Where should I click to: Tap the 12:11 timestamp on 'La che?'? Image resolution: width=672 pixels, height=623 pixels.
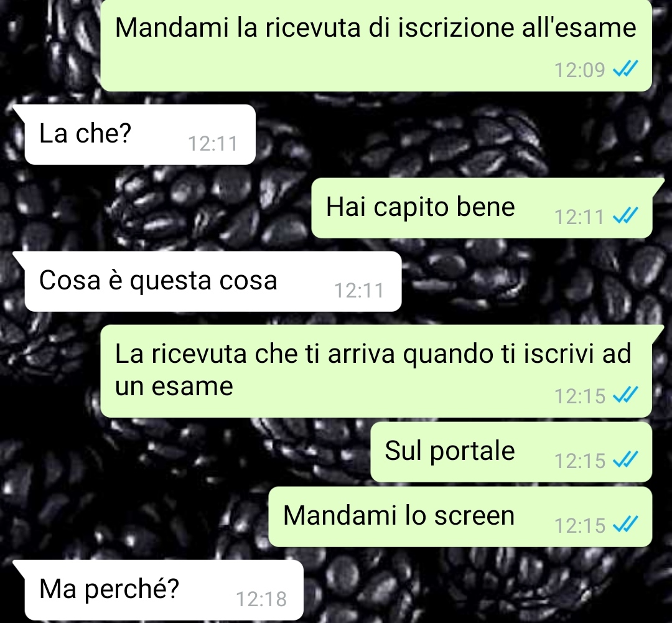pos(213,144)
